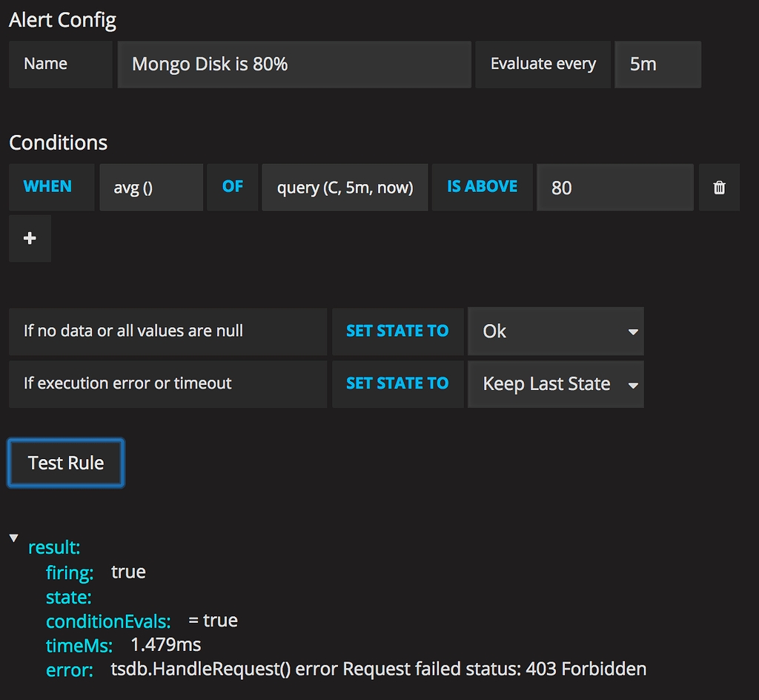Edit the alert name Mongo Disk is 80%
The height and width of the screenshot is (700, 759).
coord(294,65)
